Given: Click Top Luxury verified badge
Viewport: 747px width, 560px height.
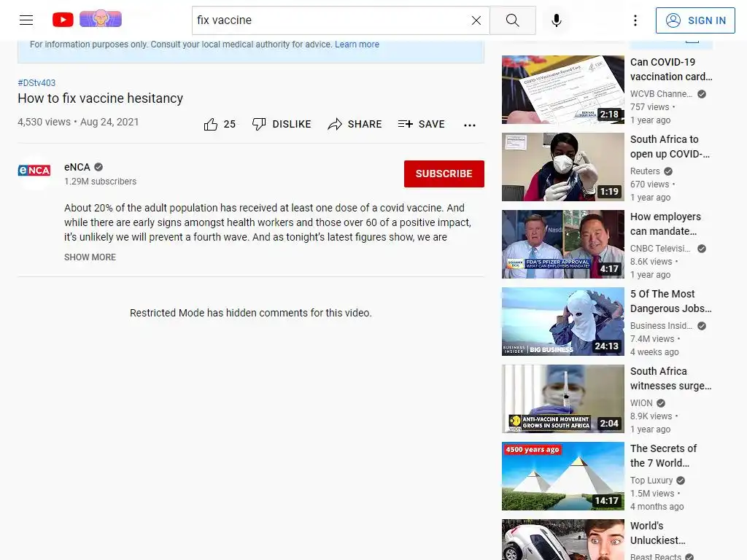Looking at the screenshot, I should [x=681, y=480].
